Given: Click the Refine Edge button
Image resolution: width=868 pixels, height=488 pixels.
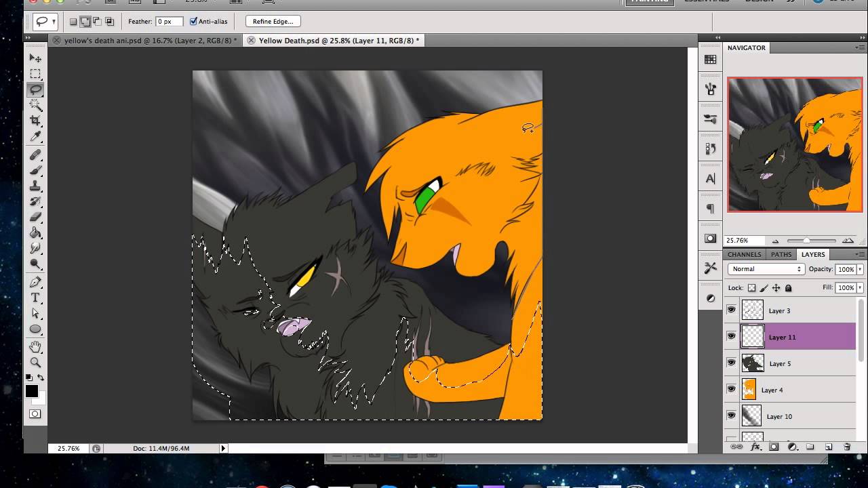Looking at the screenshot, I should coord(273,22).
